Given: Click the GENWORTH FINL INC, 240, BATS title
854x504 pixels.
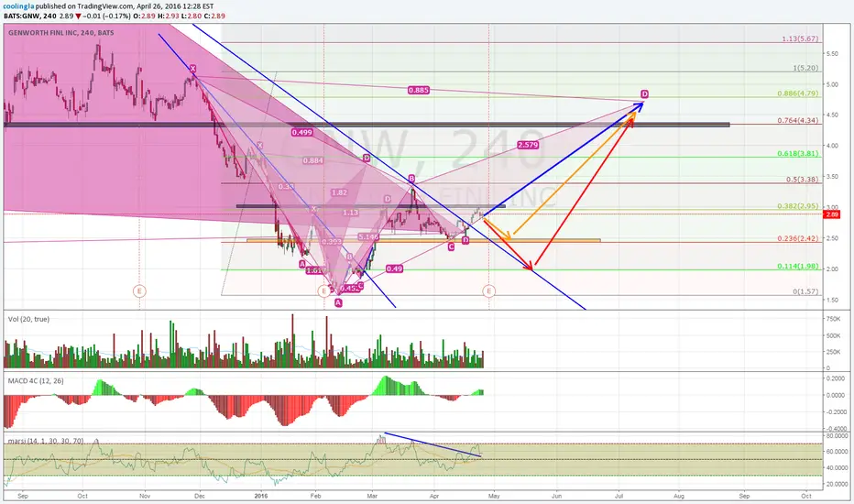Looking at the screenshot, I should pos(61,33).
